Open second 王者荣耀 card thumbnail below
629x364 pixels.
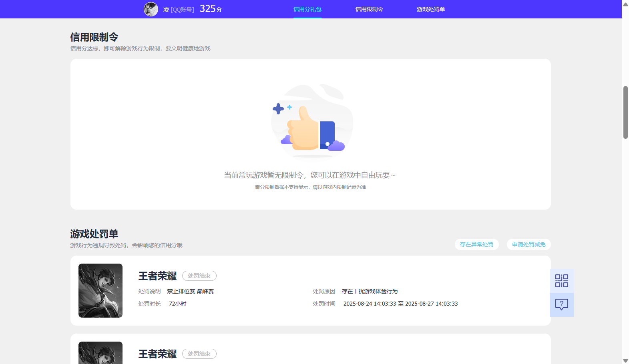pos(100,353)
